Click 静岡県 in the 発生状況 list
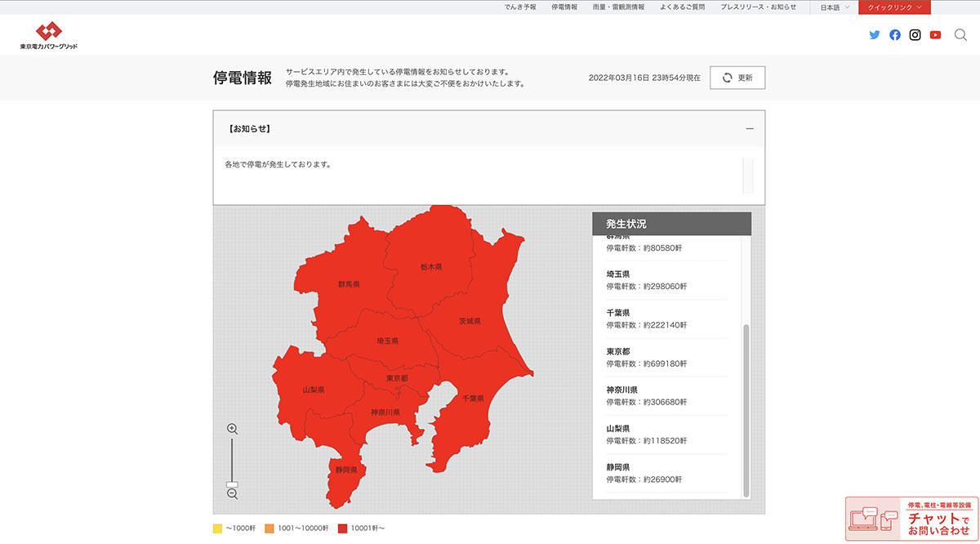Viewport: 980px width, 544px height. coord(618,466)
